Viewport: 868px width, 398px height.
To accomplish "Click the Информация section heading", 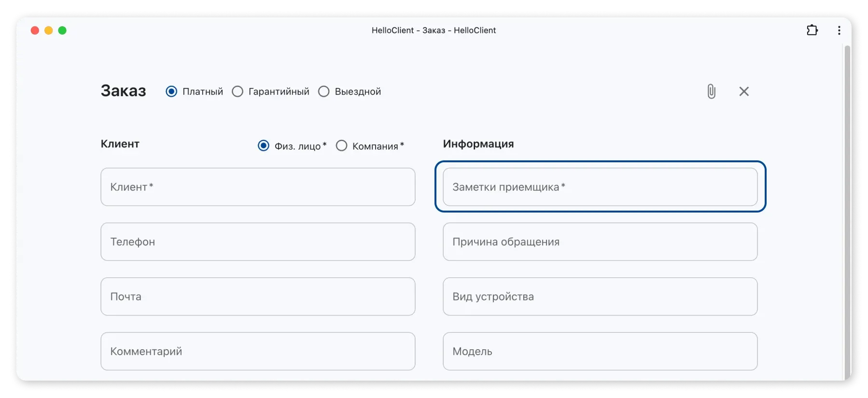I will [478, 144].
